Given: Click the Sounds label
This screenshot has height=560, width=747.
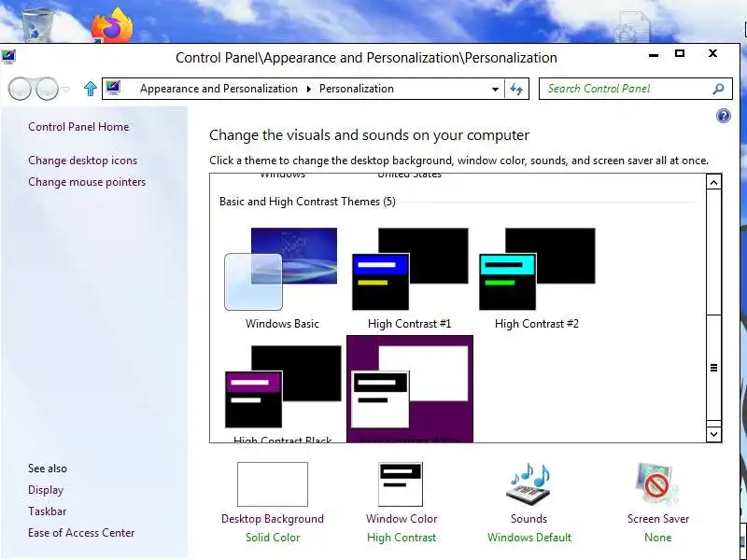Looking at the screenshot, I should 529,519.
